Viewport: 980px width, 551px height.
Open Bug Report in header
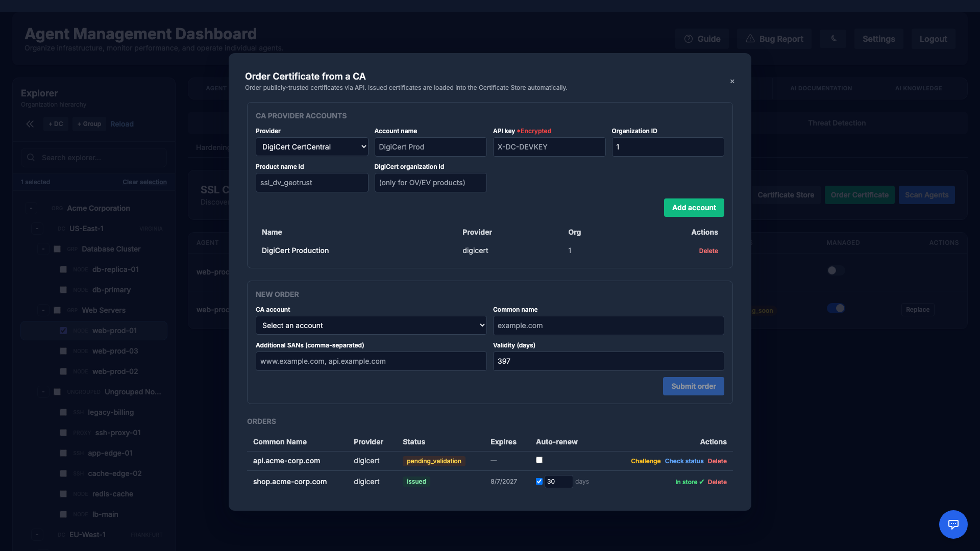774,39
